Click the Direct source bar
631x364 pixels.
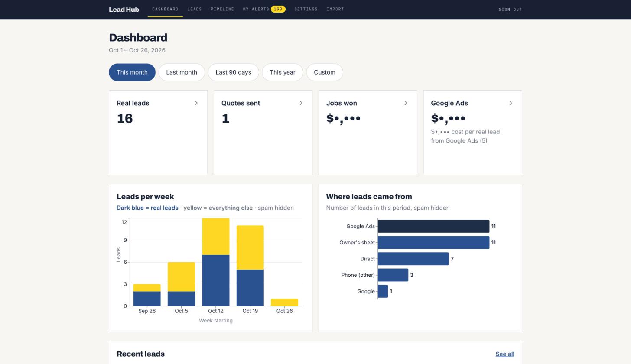click(x=413, y=259)
